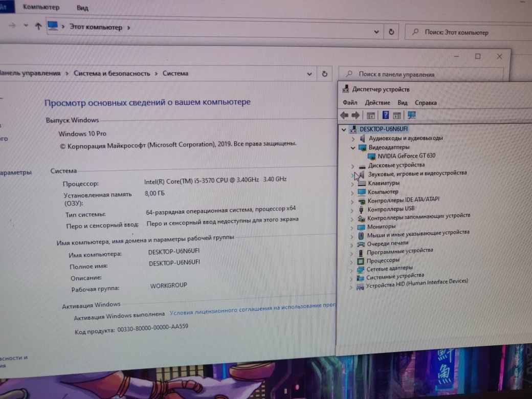Click the Аудиовходы и аудиовыходы speaker icon

click(x=362, y=139)
